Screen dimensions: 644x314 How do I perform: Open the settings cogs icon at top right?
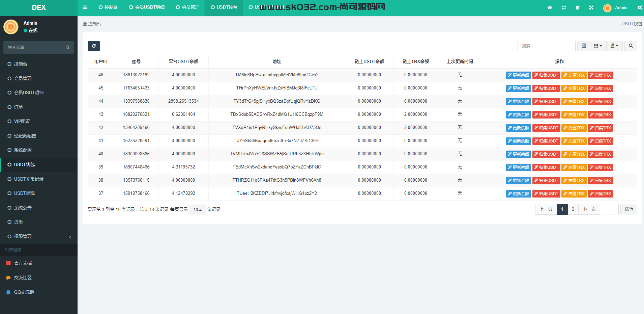640,7
